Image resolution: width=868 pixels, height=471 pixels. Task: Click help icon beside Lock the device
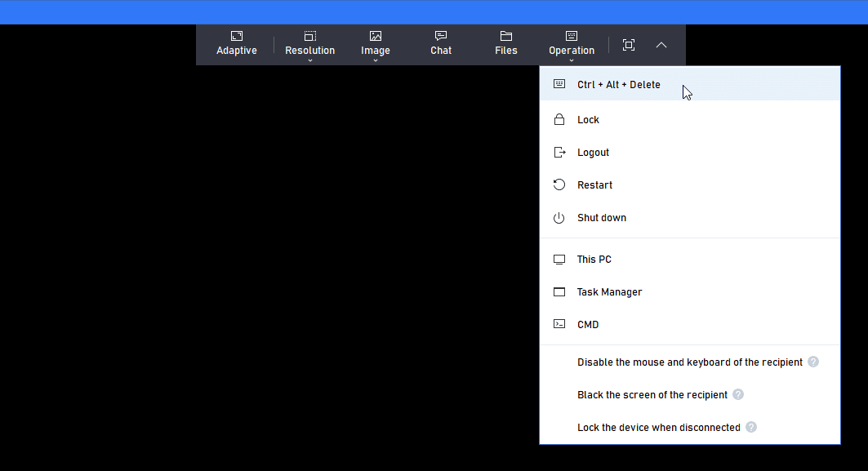[x=750, y=427]
